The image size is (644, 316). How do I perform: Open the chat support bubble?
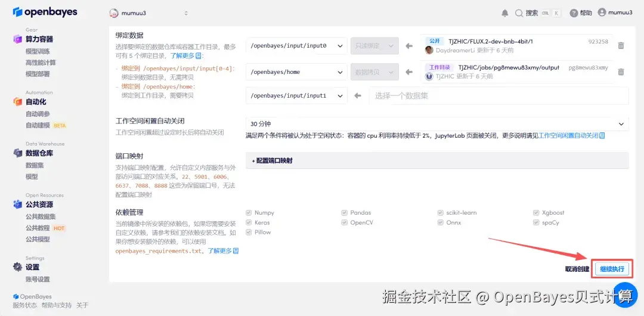click(625, 295)
